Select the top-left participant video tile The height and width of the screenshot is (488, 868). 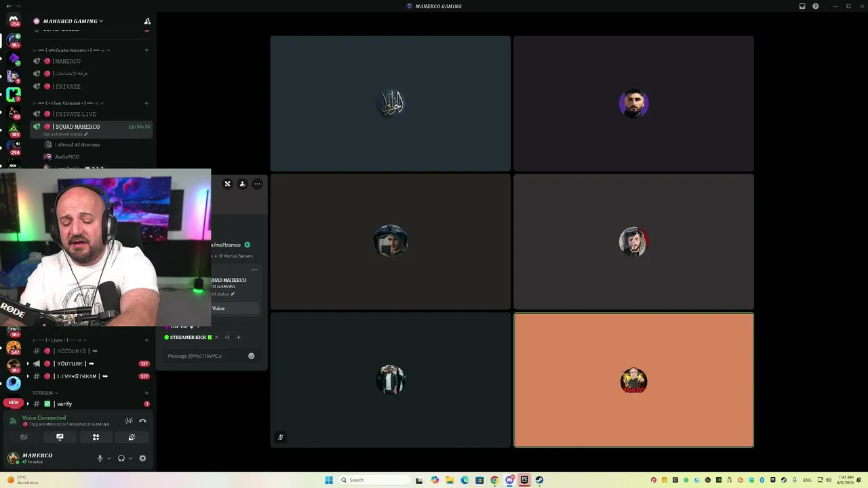coord(391,104)
